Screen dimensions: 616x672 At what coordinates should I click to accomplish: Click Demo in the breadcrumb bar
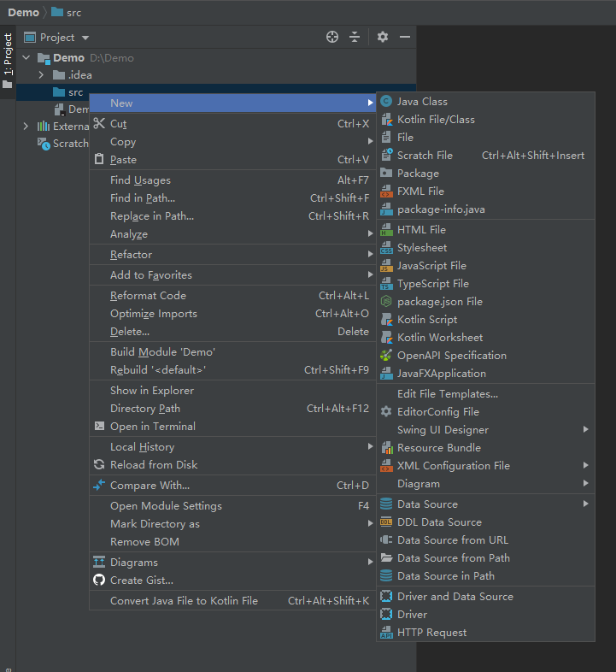pos(24,13)
